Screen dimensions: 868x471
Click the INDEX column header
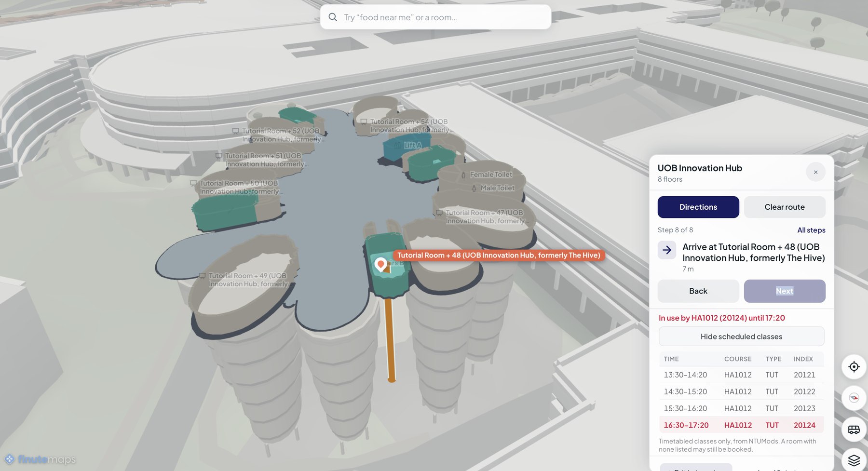[x=803, y=359]
